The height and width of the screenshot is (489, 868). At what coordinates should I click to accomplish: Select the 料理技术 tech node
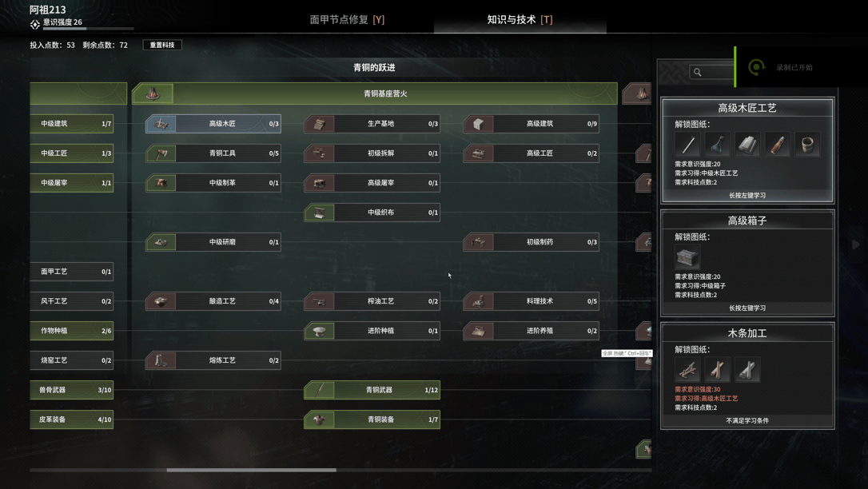(532, 301)
